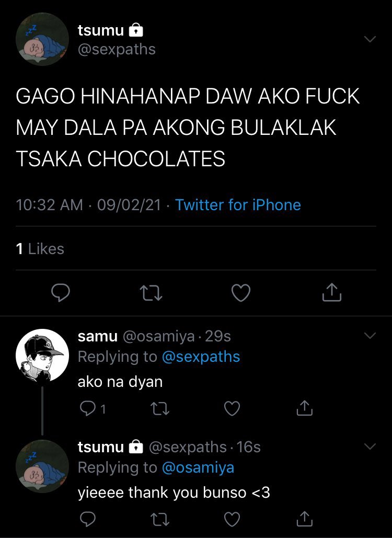
Task: Share tsumu's 'thank you bunso' reply
Action: point(304,519)
